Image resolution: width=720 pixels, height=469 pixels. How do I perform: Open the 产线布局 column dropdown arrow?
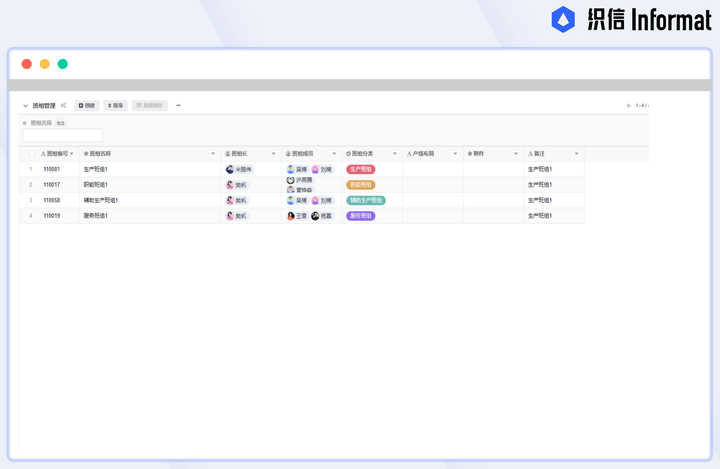click(x=456, y=153)
